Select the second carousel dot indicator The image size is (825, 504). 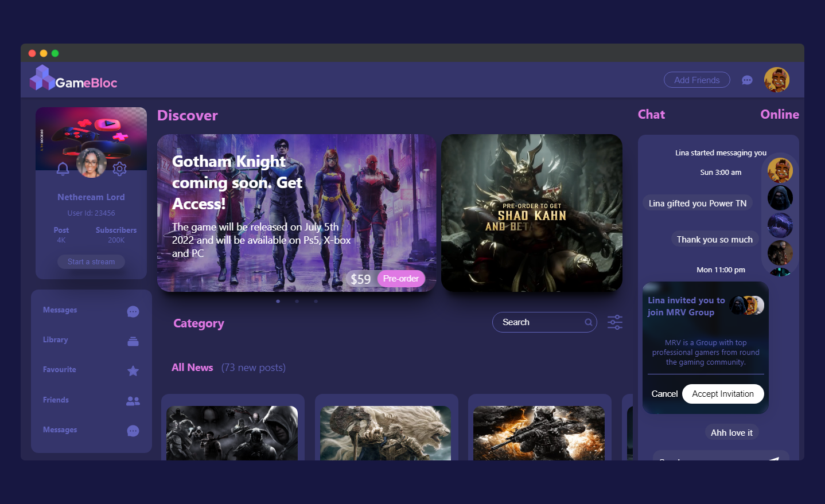[x=297, y=301]
